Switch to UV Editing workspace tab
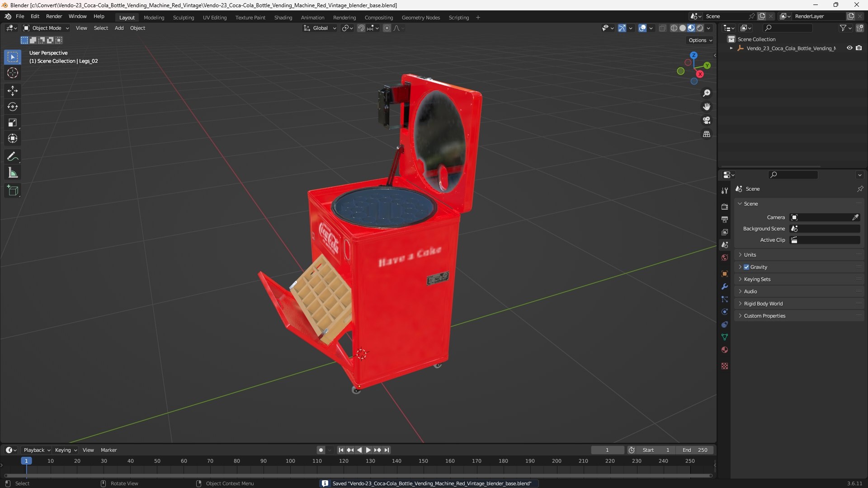Screen dimensions: 868x488 215,18
